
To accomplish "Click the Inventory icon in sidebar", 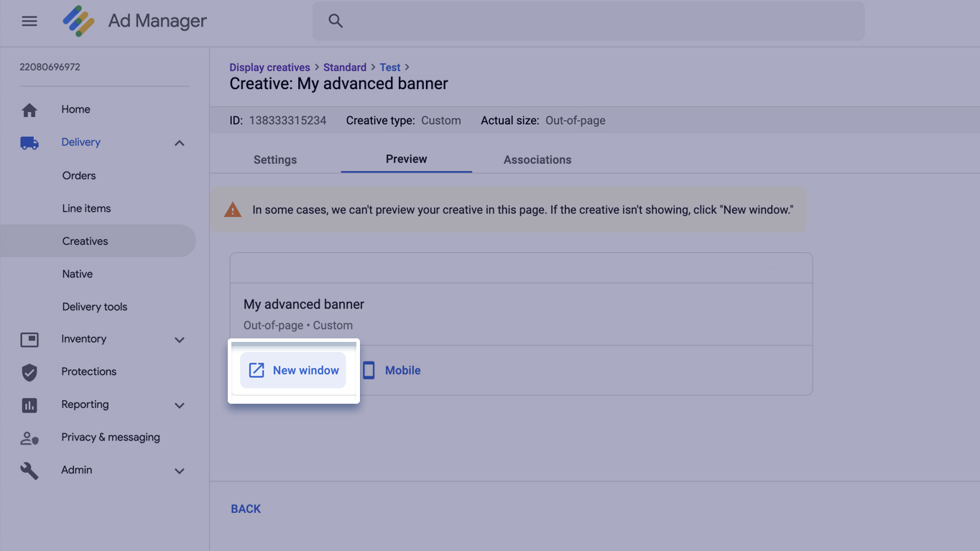I will (x=29, y=339).
